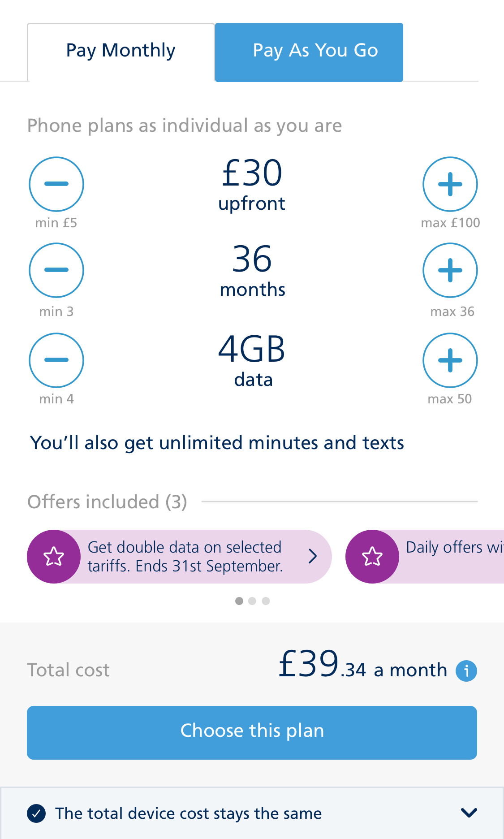Reduce the contract months

coord(56,270)
